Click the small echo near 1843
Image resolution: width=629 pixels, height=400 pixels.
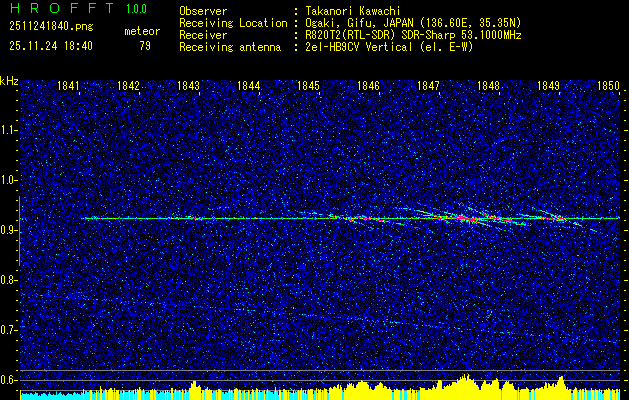195,218
